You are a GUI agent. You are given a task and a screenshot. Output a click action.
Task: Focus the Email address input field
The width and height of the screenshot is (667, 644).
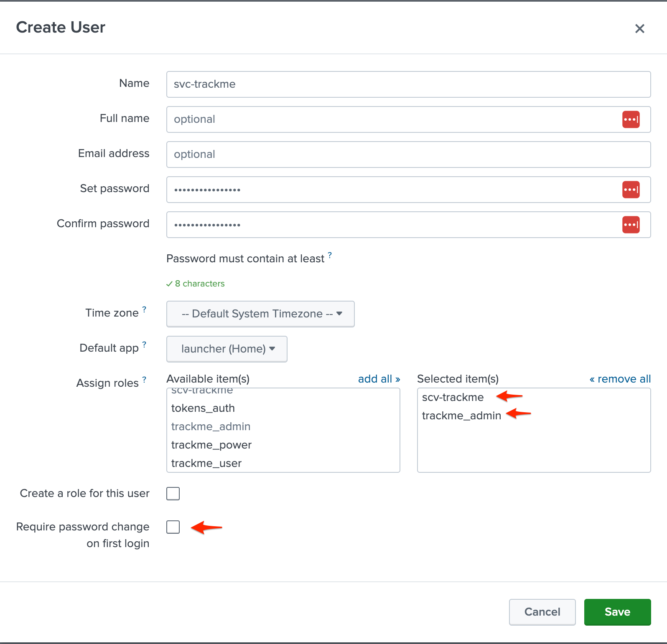tap(408, 155)
